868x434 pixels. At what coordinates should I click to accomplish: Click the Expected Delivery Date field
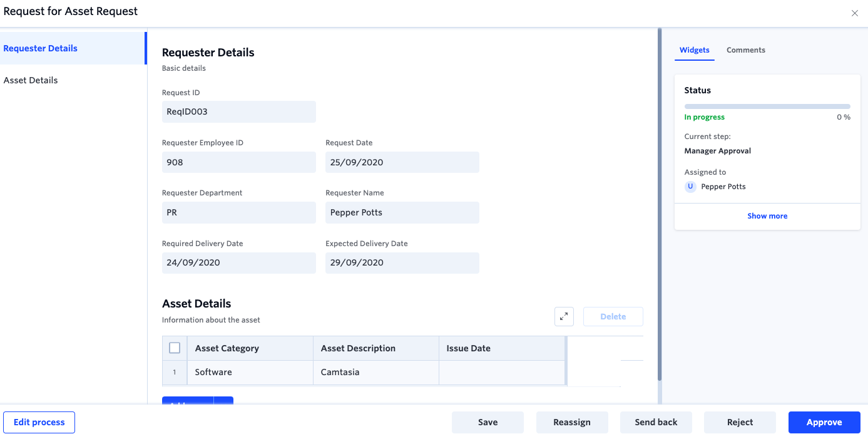(x=402, y=263)
